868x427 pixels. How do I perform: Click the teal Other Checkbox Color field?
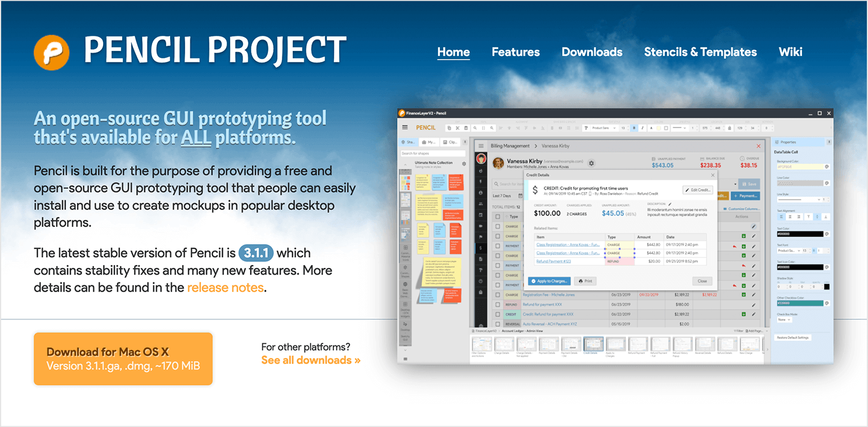[x=800, y=303]
